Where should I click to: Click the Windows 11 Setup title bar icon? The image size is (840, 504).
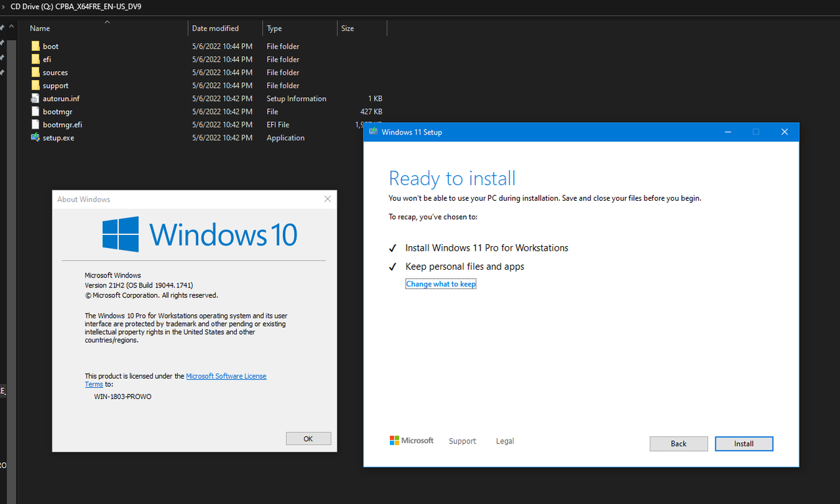(x=373, y=132)
